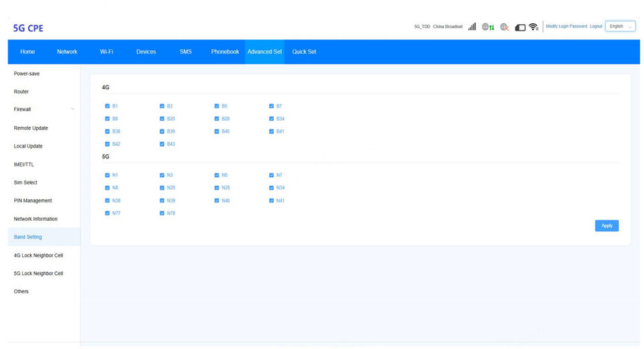Click the Logout link

pyautogui.click(x=596, y=26)
